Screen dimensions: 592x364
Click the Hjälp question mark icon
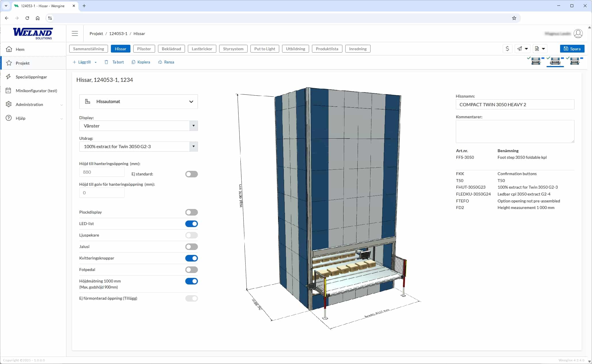[x=9, y=118]
